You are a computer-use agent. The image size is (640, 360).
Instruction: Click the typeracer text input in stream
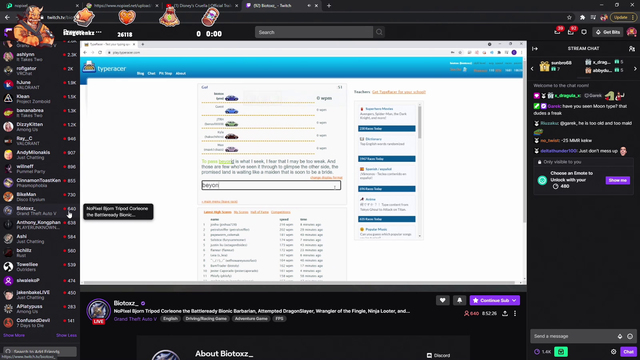pyautogui.click(x=271, y=185)
